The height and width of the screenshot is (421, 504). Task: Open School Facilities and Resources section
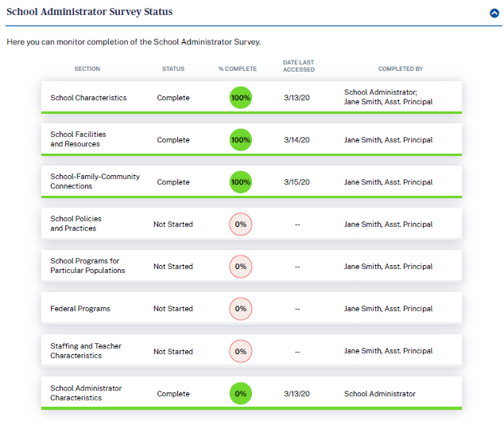pos(78,139)
